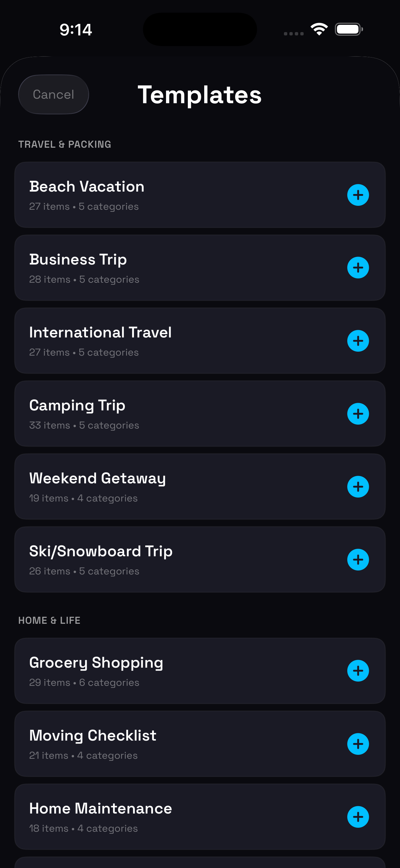Tap the plus icon for Beach Vacation
Screen dimensions: 400x868
point(358,195)
